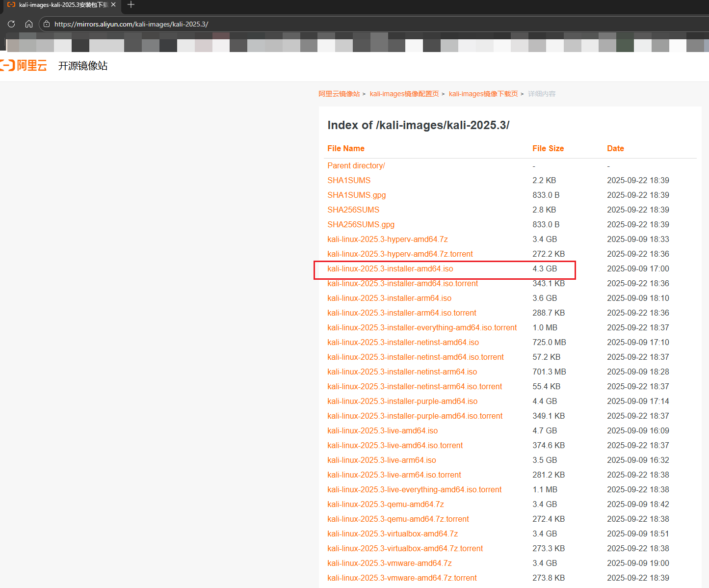Download kali-linux-2025.3-vmware-amd64.7z.torrent

[x=402, y=578]
